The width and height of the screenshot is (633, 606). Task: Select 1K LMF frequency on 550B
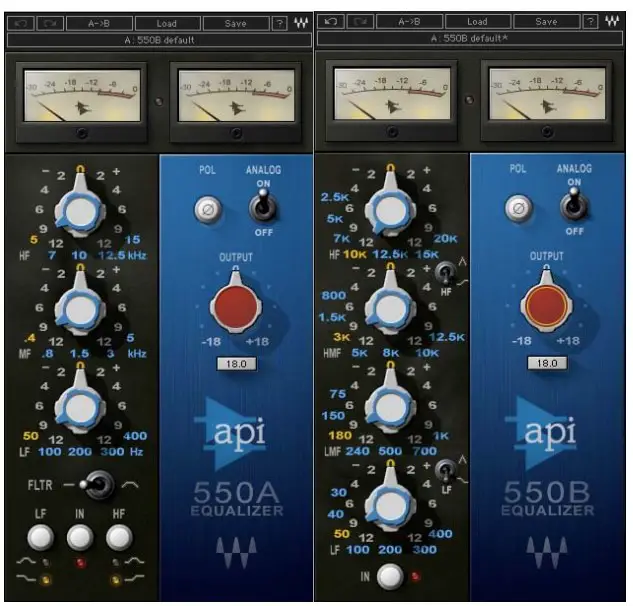coord(441,436)
